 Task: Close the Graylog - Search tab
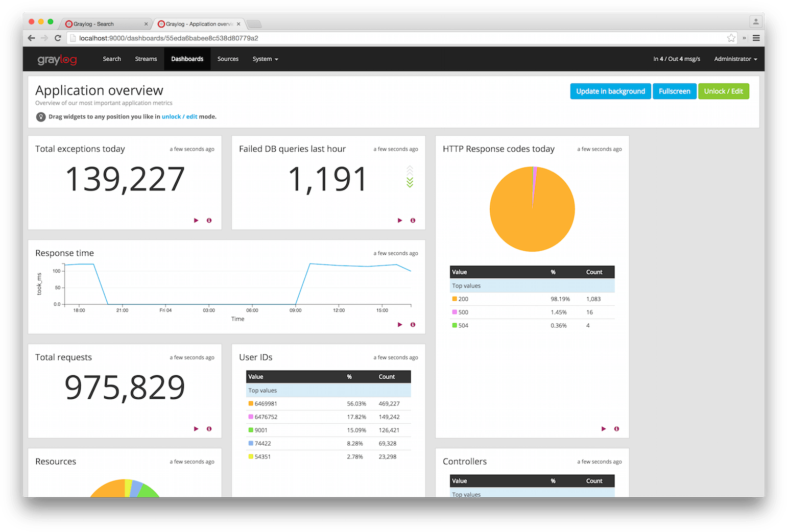(146, 24)
